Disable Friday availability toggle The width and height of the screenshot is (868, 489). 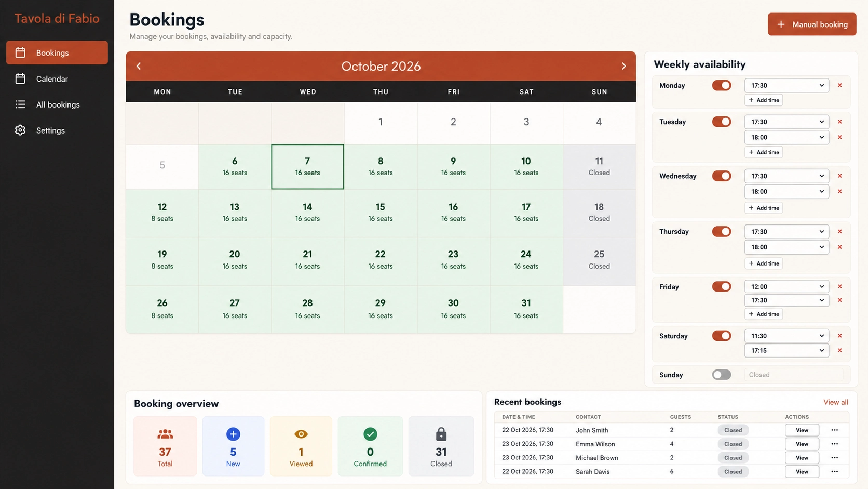(721, 286)
